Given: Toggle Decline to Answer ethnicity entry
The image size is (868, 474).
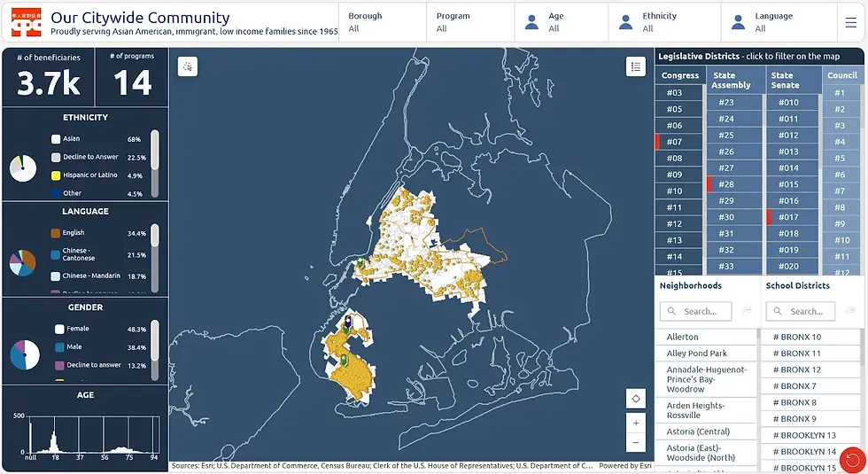Looking at the screenshot, I should point(98,158).
